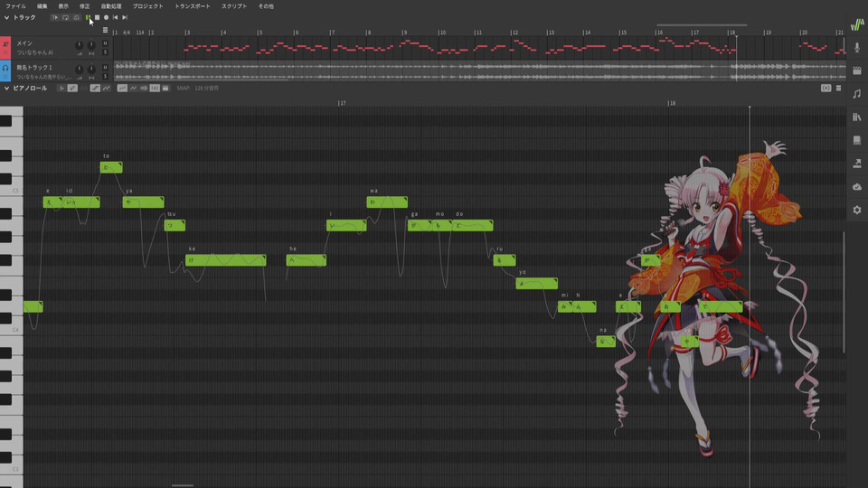Click bar 10 marker in track ruler

[x=442, y=33]
